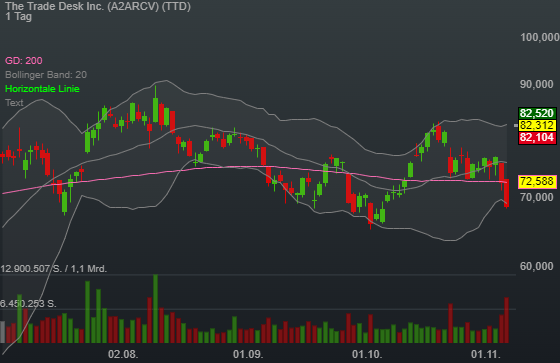Image resolution: width=560 pixels, height=363 pixels.
Task: Click the 100,000 price axis label
Action: click(540, 37)
